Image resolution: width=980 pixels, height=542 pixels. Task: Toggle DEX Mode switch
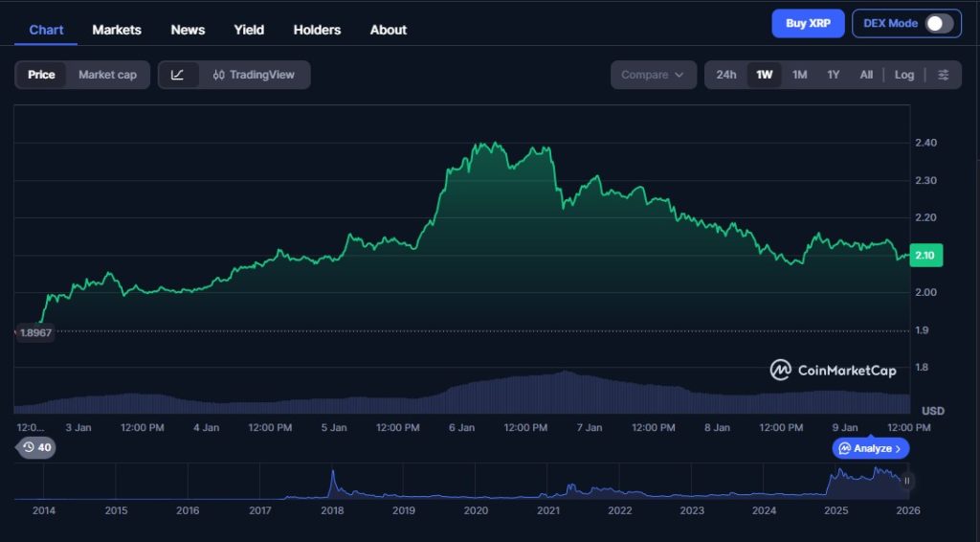click(939, 24)
